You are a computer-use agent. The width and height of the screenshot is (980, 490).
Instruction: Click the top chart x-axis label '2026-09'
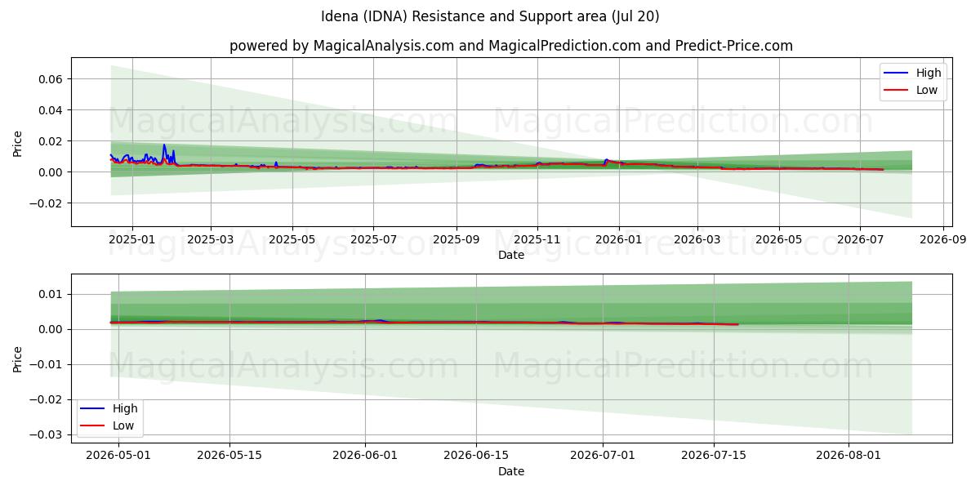(943, 239)
